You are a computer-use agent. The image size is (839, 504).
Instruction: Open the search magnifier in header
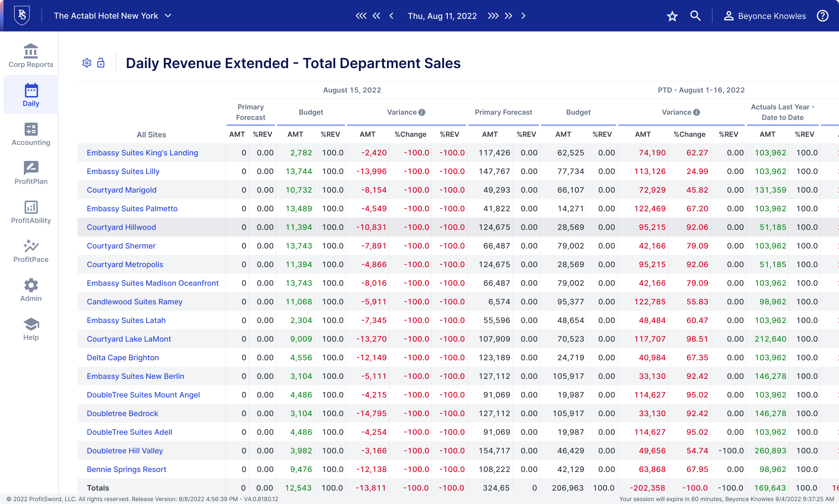pyautogui.click(x=695, y=16)
